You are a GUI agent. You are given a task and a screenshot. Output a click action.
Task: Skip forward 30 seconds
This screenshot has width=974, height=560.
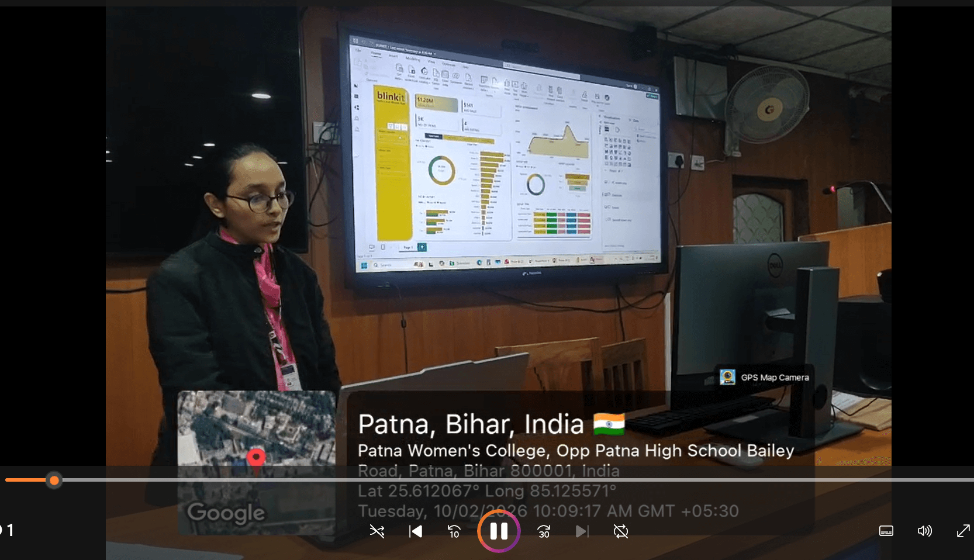pos(544,531)
